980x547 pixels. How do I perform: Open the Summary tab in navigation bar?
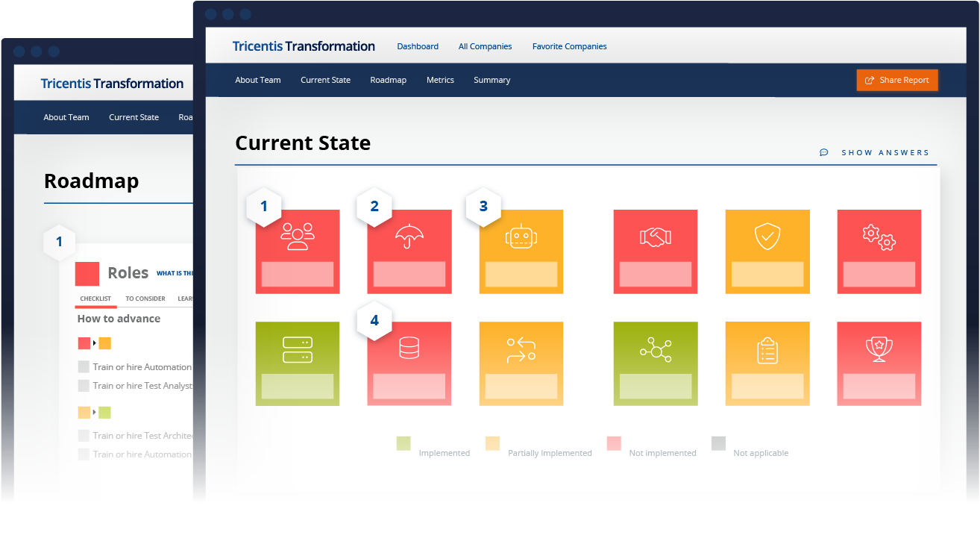coord(491,80)
